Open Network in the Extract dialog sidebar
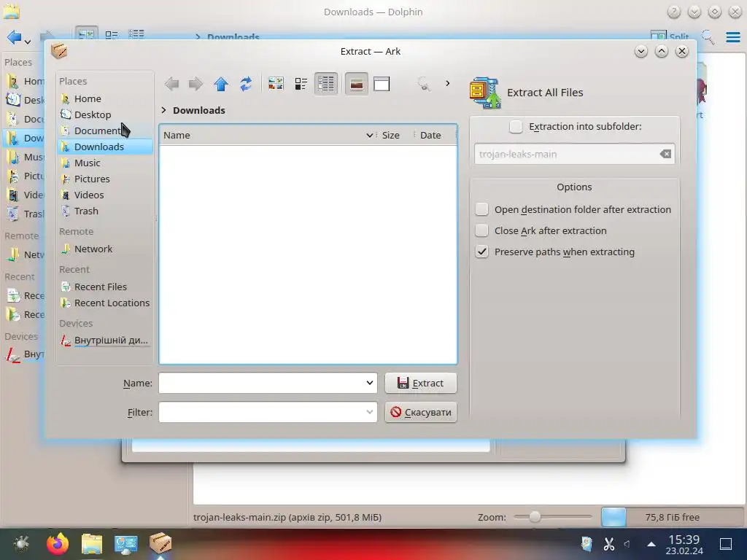Viewport: 747px width, 560px height. pos(105,249)
